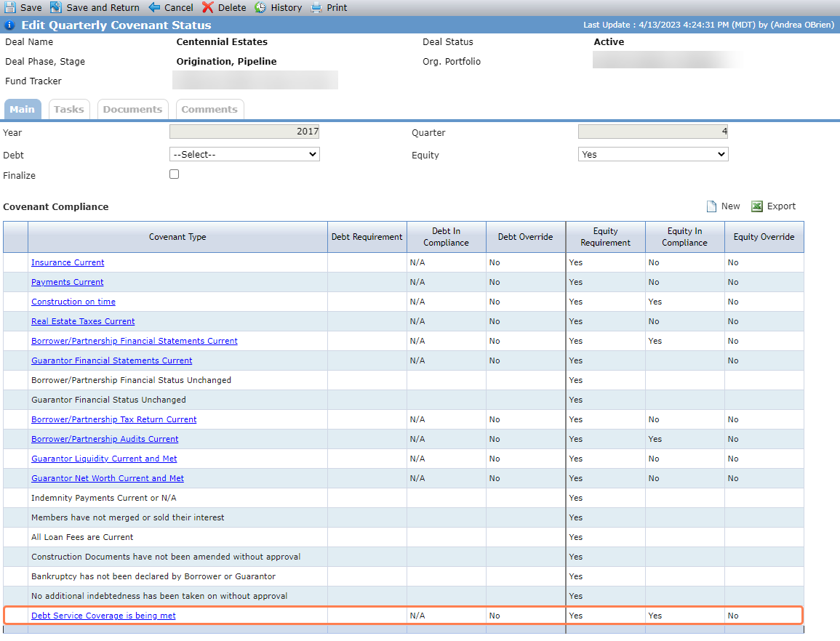Viewport: 840px width, 641px height.
Task: Click Equity Override 'No' in Insurance Current row
Action: click(733, 262)
